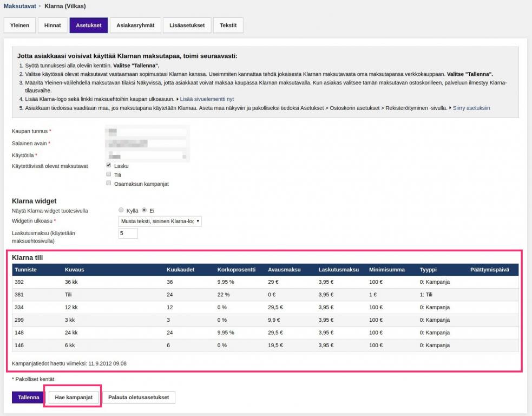Follow the Lisää sivuelementti nyt link
Image resolution: width=532 pixels, height=416 pixels.
(207, 99)
